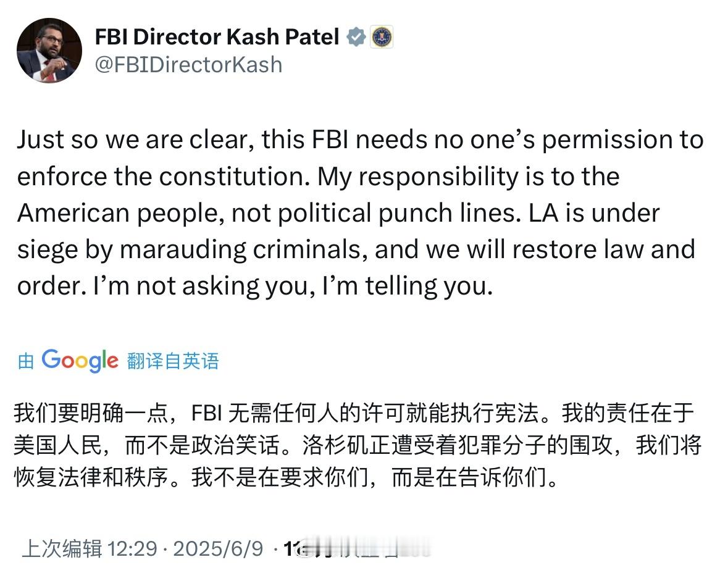Click the 翻译自英语 translation link

pos(173,361)
